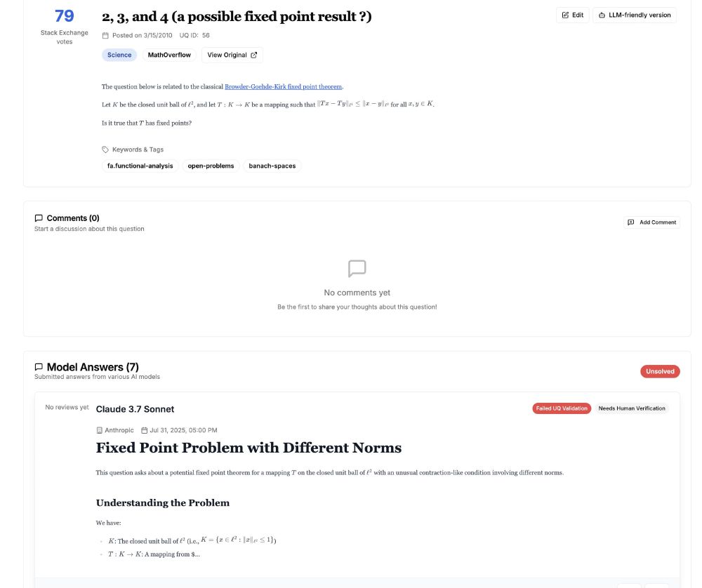Image resolution: width=702 pixels, height=588 pixels.
Task: Select the Science category tag
Action: (x=119, y=55)
